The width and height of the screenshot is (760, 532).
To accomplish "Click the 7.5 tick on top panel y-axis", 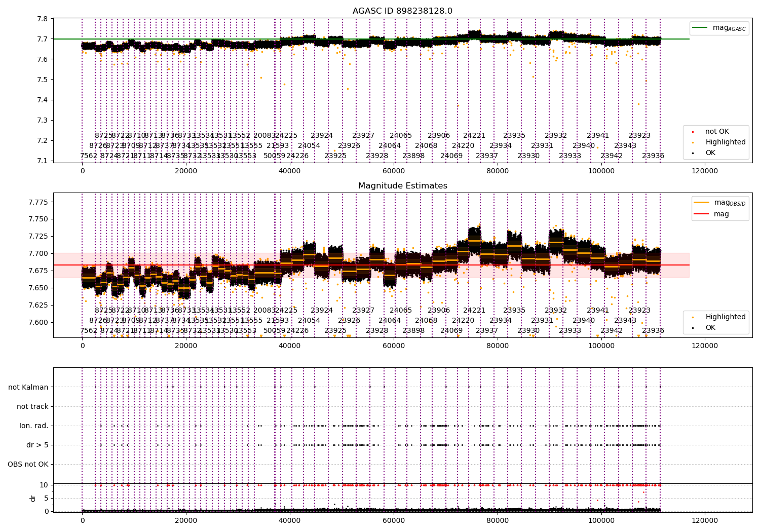I will pos(43,80).
